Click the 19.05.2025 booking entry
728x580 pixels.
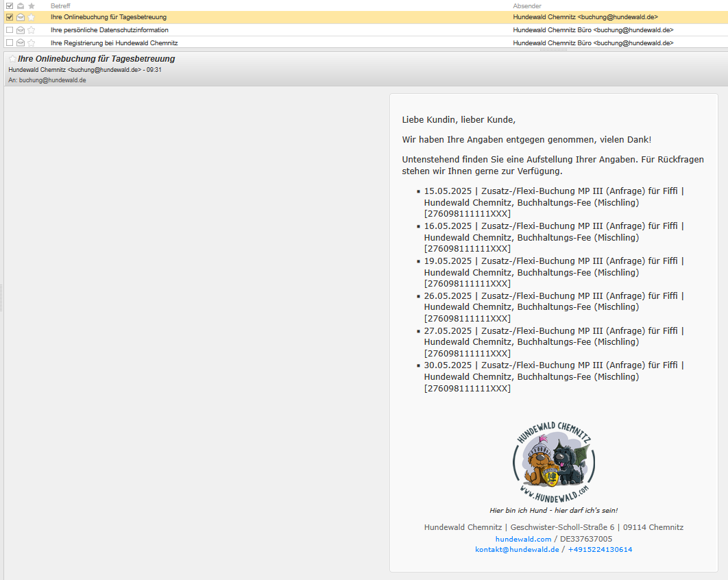[554, 272]
